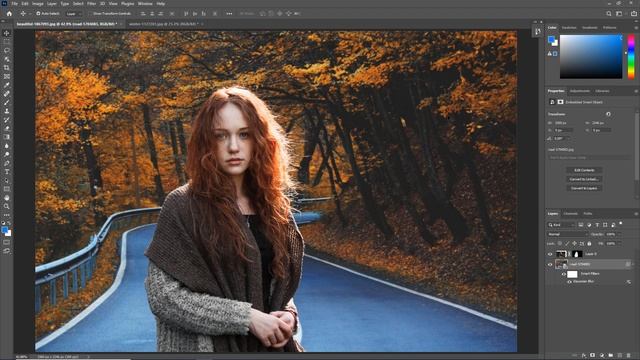Select the Zoom tool
Image resolution: width=640 pixels, height=360 pixels.
[7, 206]
